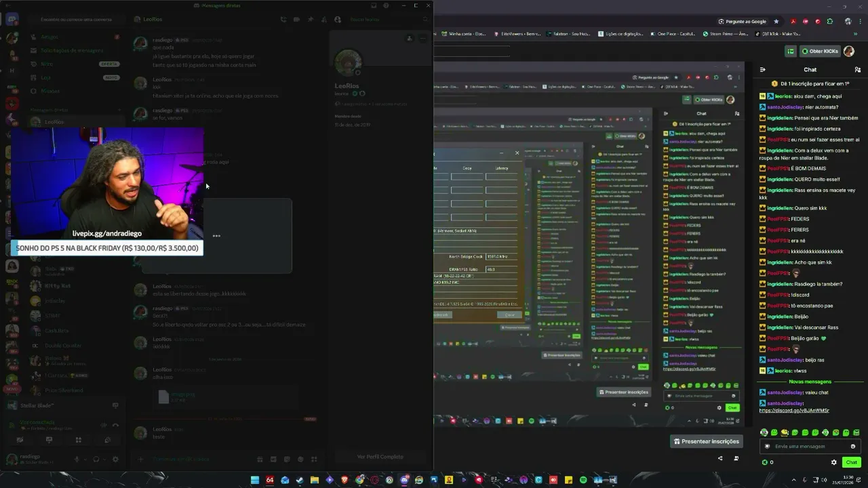Viewport: 868px width, 488px height.
Task: Open chat user list icon
Action: (x=857, y=69)
